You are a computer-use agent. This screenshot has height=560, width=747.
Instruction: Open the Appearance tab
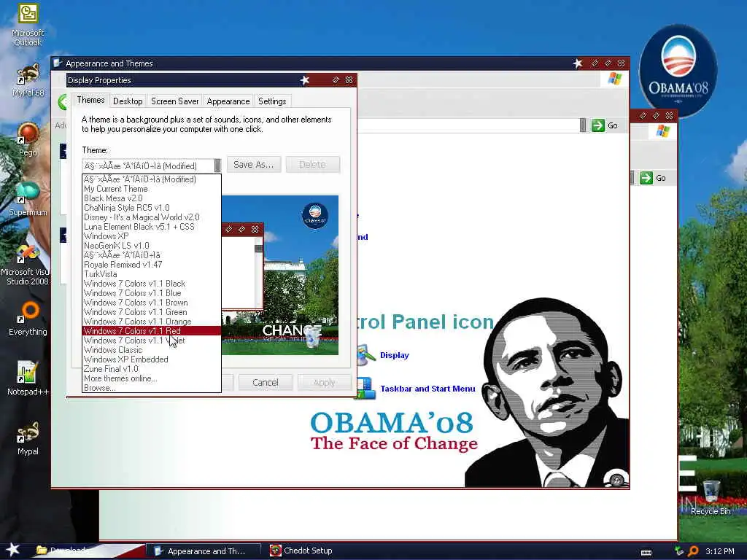pos(228,101)
